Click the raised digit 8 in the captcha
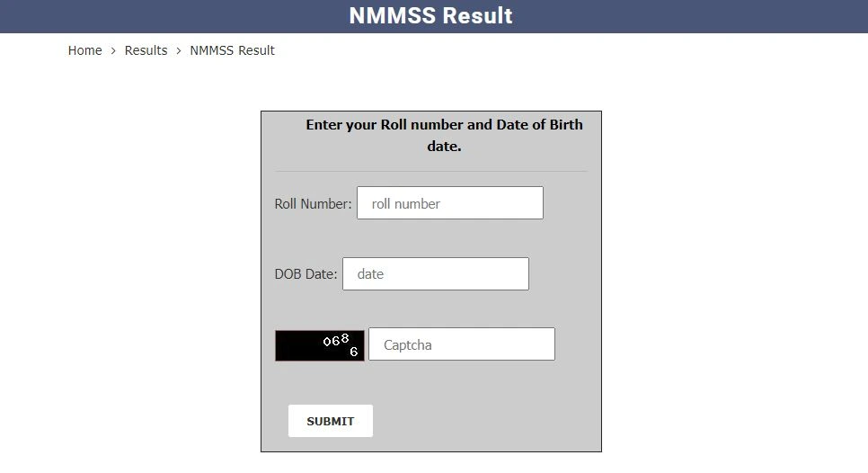The height and width of the screenshot is (473, 868). click(345, 338)
